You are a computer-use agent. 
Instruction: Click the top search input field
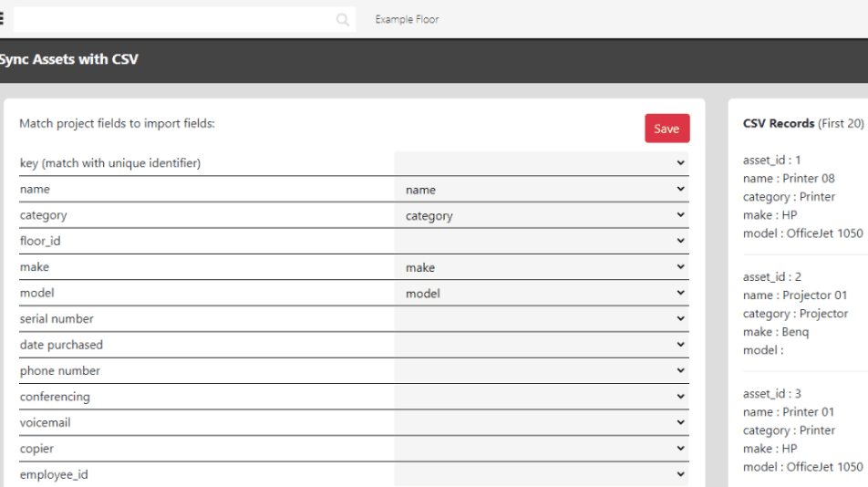(x=173, y=20)
